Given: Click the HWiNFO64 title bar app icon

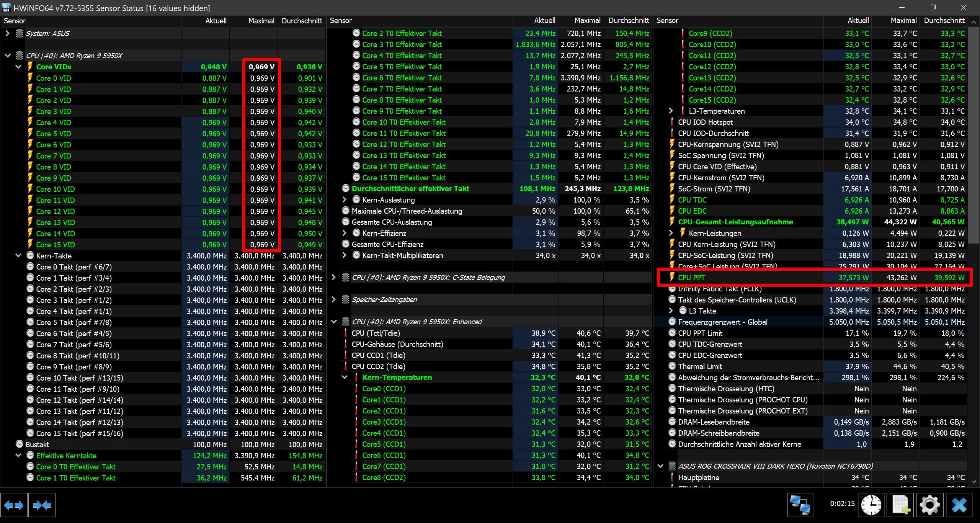Looking at the screenshot, I should pos(6,8).
